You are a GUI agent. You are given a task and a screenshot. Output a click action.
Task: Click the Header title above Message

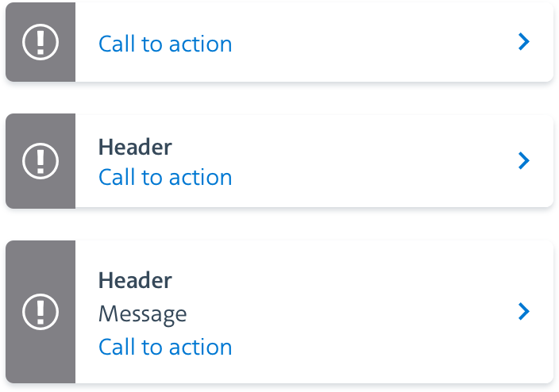click(135, 280)
